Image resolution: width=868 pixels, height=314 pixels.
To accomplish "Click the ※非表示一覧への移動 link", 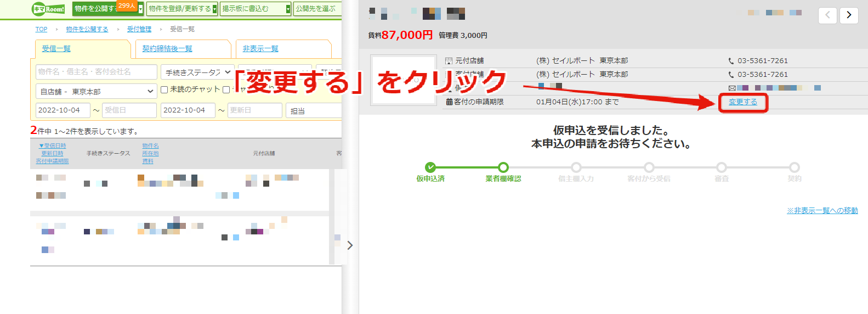I will [822, 211].
